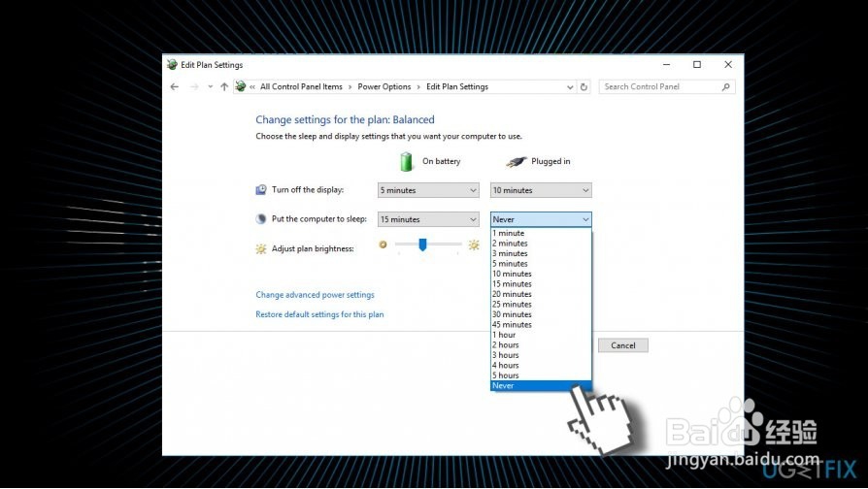Open display-off dropdown for On battery
868x489 pixels.
428,190
